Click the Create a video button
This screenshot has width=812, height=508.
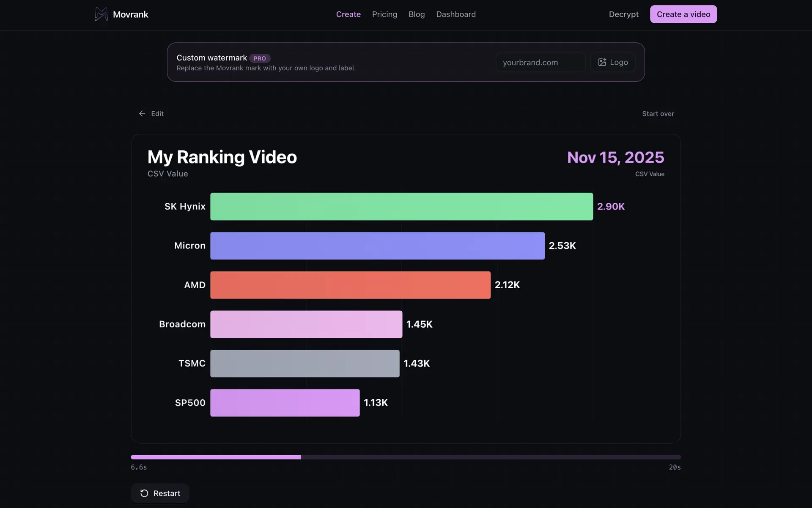pyautogui.click(x=683, y=14)
